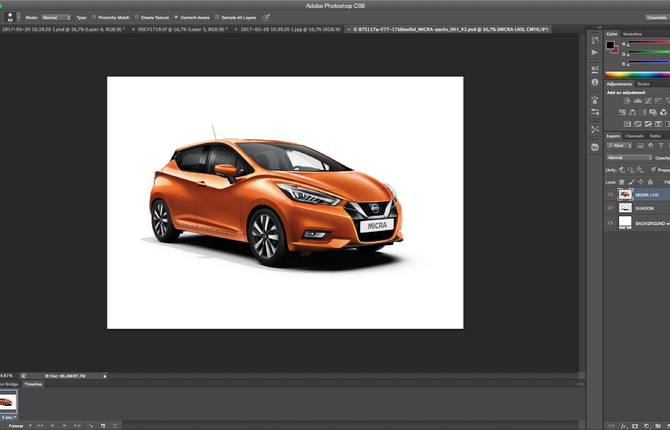Click the background color swatch
The height and width of the screenshot is (430, 670).
click(x=615, y=50)
